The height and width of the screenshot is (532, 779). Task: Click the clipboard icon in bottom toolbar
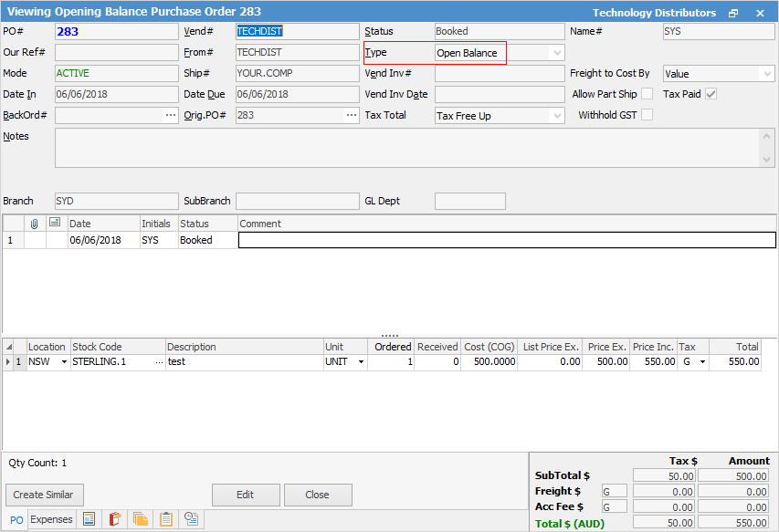pyautogui.click(x=165, y=518)
